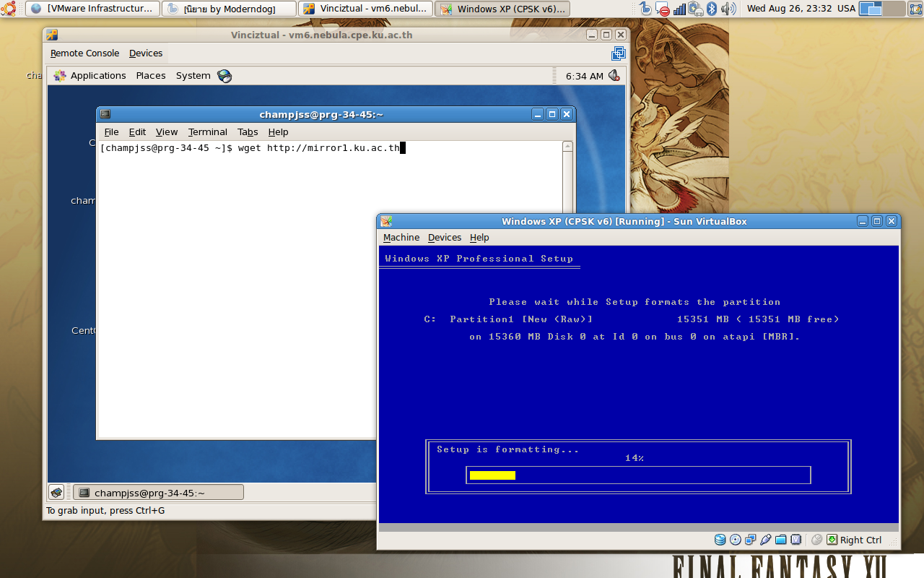Click champjss@prg-34-45 guest taskbar button
This screenshot has height=578, width=924.
pos(158,493)
